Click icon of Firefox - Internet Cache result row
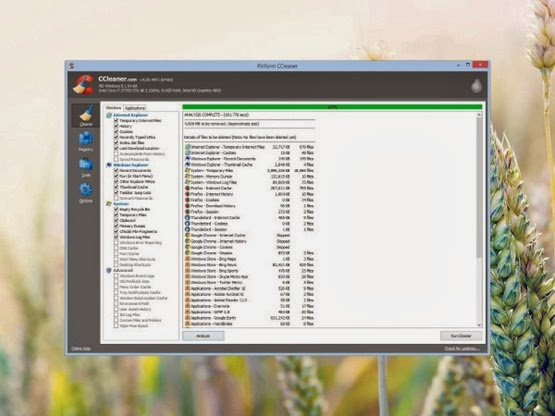The width and height of the screenshot is (555, 416). [188, 188]
